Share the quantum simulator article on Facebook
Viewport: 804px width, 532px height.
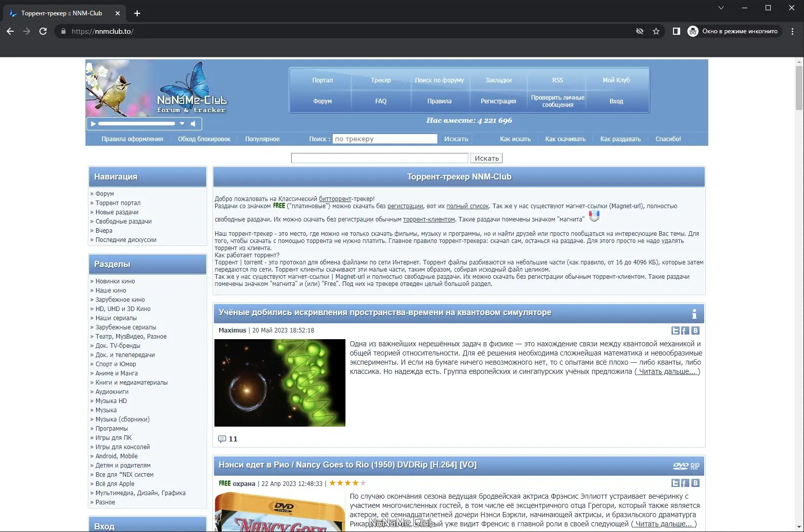coord(685,330)
